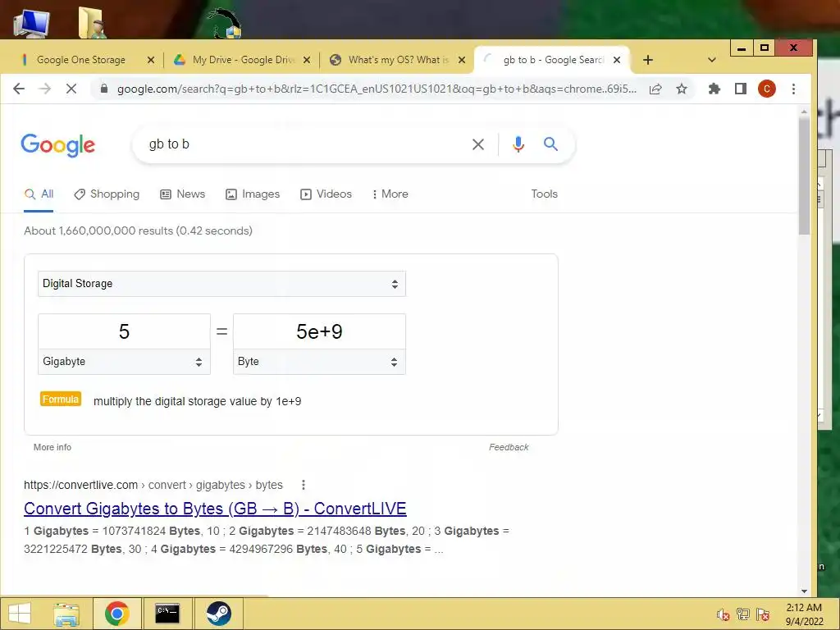Open the Chrome three-dot menu

click(793, 89)
